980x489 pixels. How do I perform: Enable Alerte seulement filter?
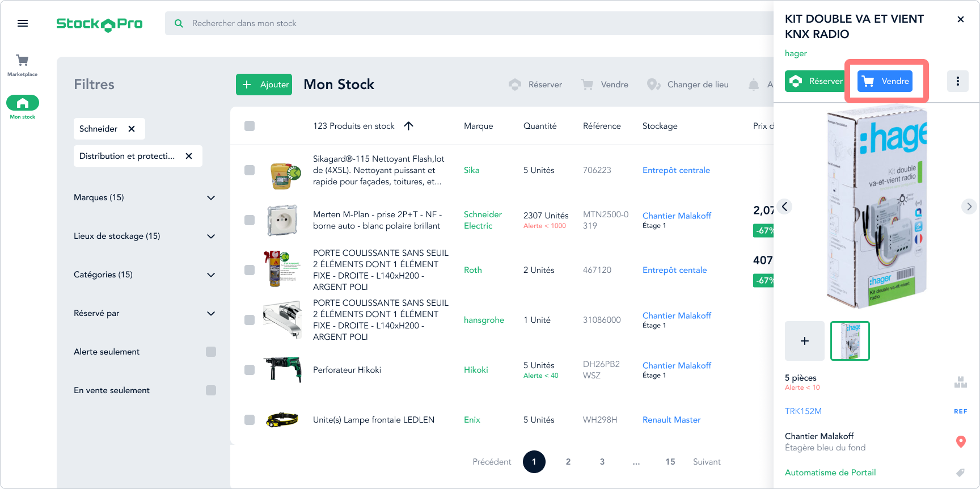click(x=211, y=352)
